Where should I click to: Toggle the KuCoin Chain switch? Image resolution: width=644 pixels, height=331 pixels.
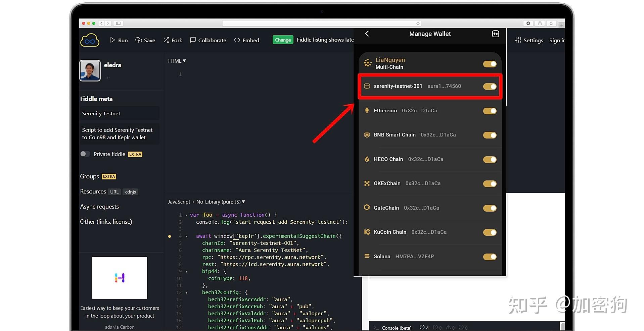click(x=490, y=232)
